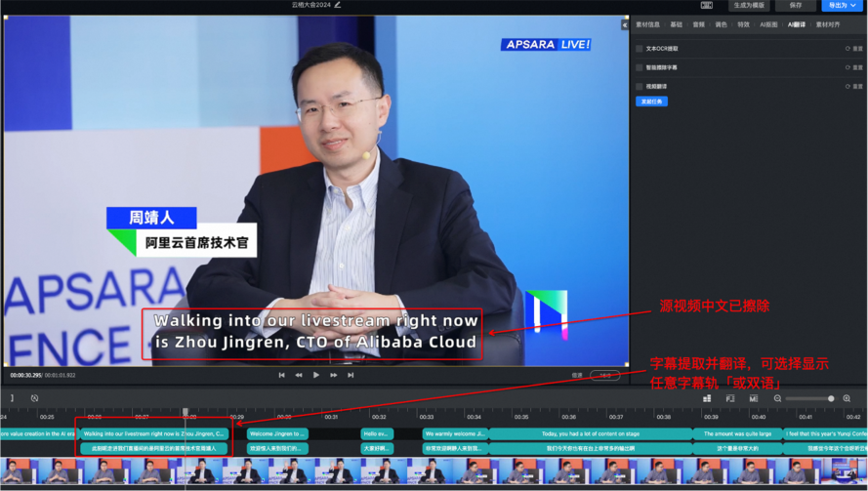Image resolution: width=868 pixels, height=491 pixels.
Task: Step forward with the fast-forward icon
Action: (334, 375)
